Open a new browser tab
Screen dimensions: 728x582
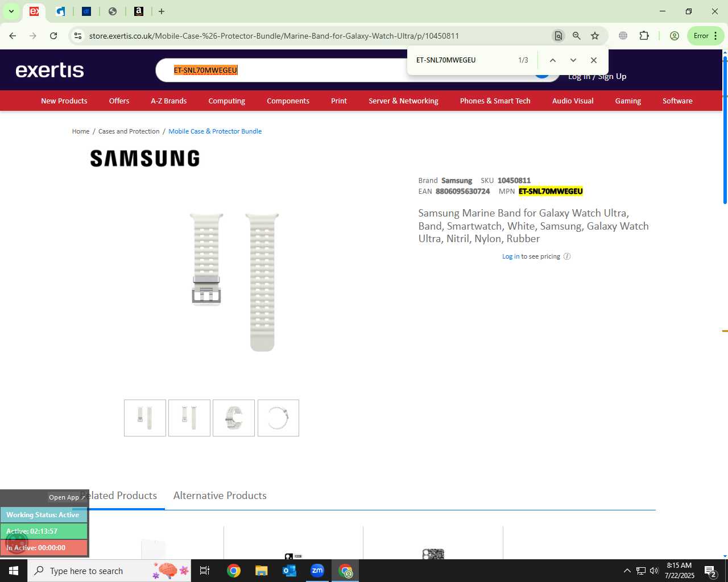[x=162, y=11]
